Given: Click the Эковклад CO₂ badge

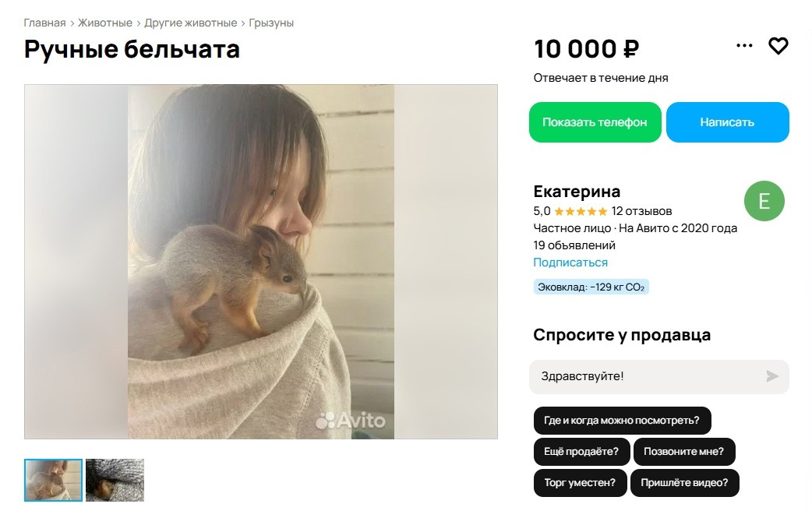Looking at the screenshot, I should [591, 287].
